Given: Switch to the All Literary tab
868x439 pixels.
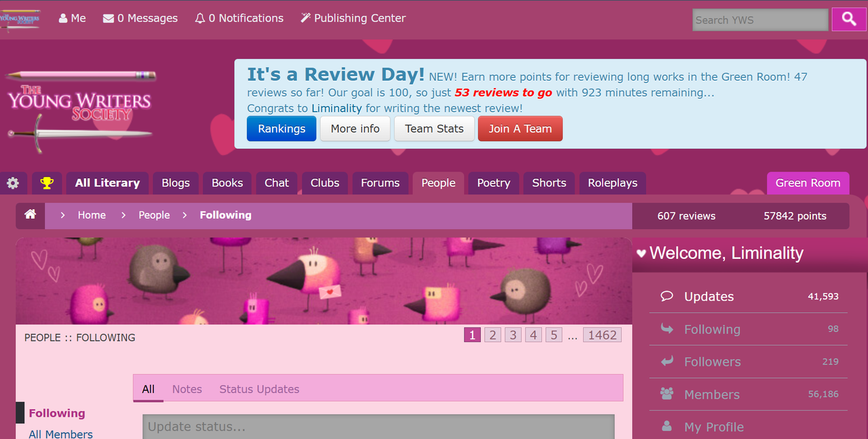Looking at the screenshot, I should (107, 183).
